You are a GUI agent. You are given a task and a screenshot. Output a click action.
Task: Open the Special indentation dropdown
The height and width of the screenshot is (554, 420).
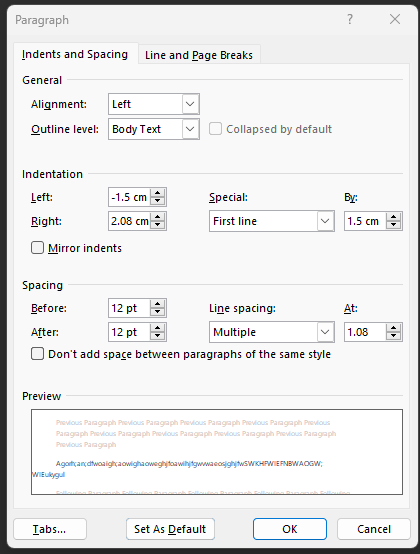point(272,221)
